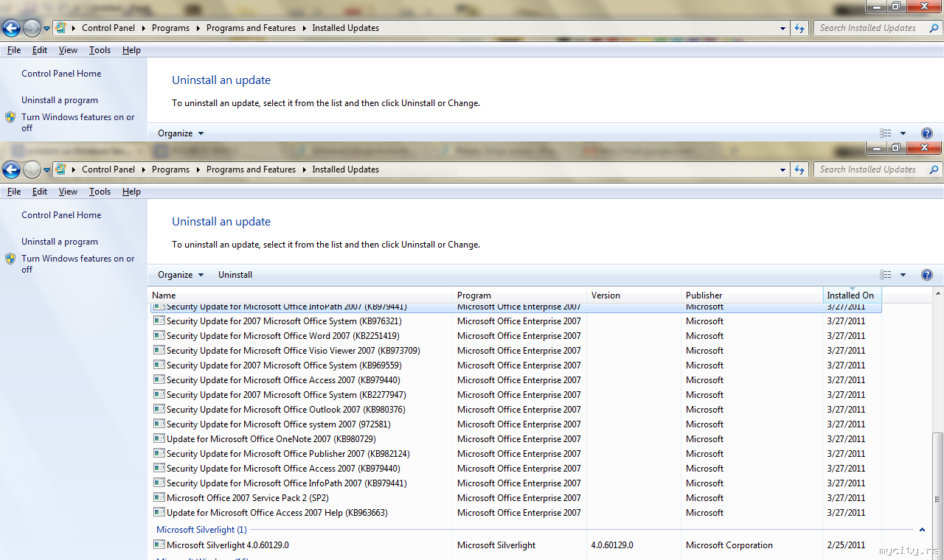Open 'Uninstall a program' in the front window
Image resolution: width=944 pixels, height=560 pixels.
[60, 242]
